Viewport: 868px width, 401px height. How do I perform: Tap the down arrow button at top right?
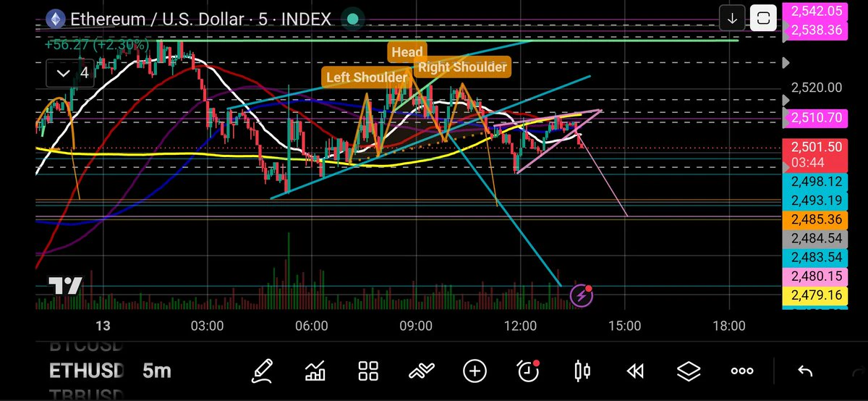[x=732, y=19]
